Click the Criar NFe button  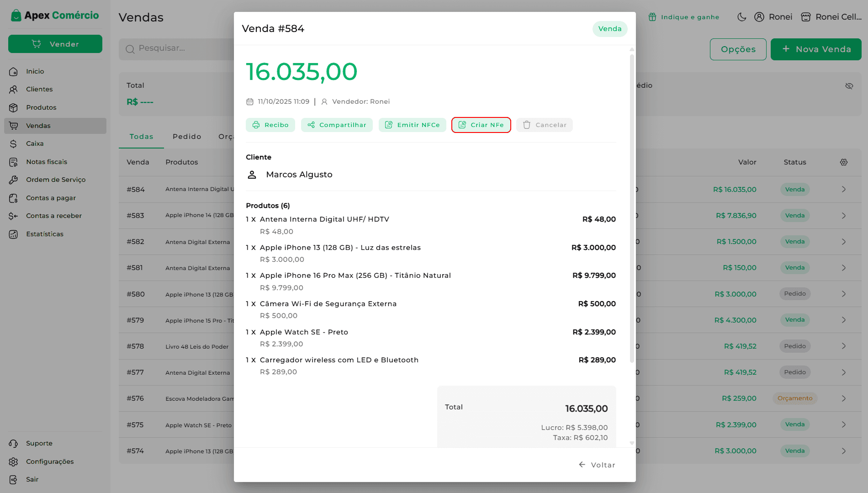481,125
